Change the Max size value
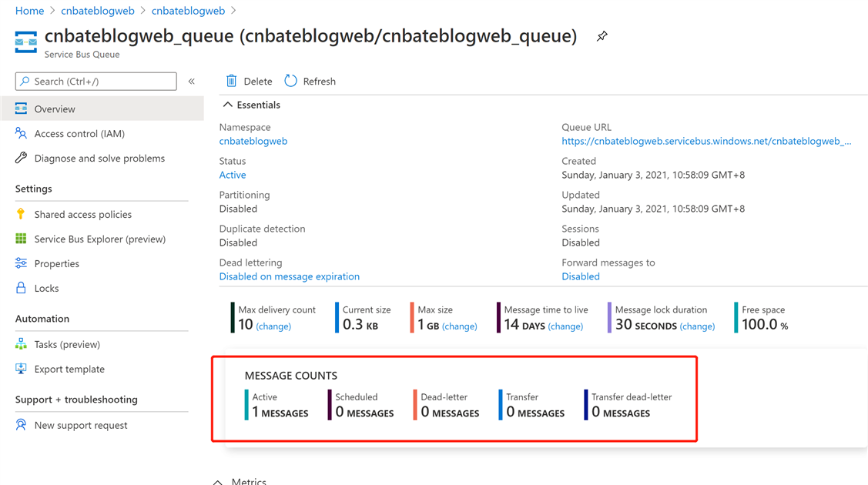Image resolution: width=868 pixels, height=485 pixels. 460,326
